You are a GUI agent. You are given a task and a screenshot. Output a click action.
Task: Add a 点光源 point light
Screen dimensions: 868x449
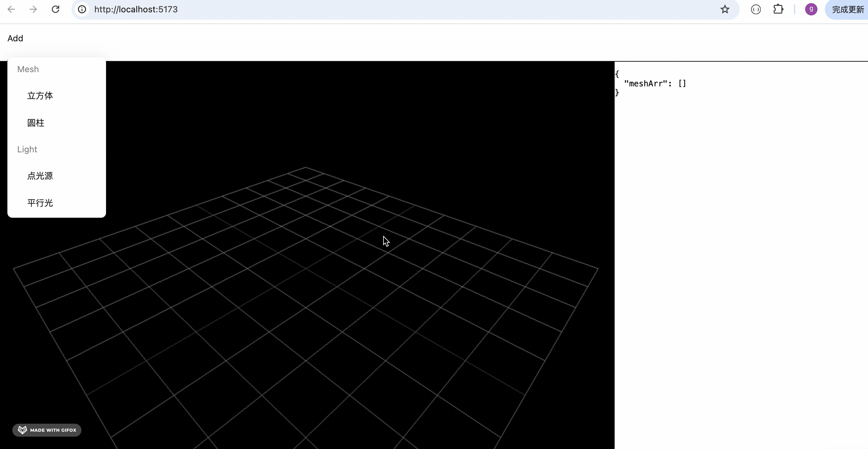[x=57, y=176]
